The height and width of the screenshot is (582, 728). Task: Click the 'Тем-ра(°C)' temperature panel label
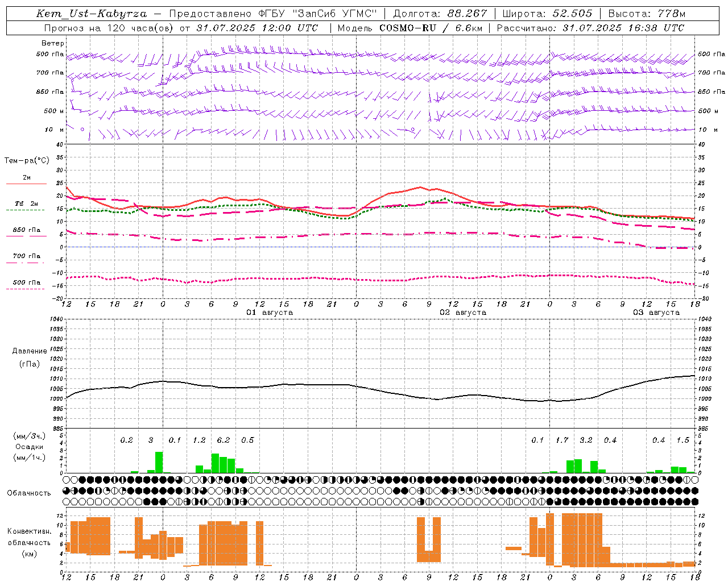click(x=27, y=161)
